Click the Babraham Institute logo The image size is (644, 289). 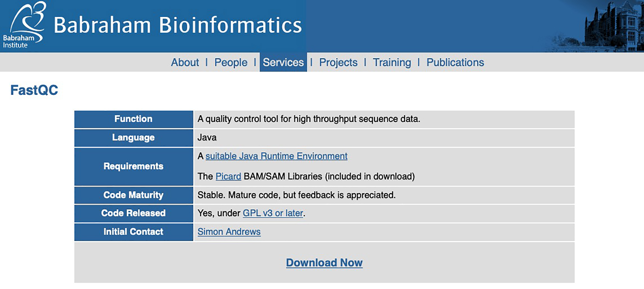[x=24, y=25]
